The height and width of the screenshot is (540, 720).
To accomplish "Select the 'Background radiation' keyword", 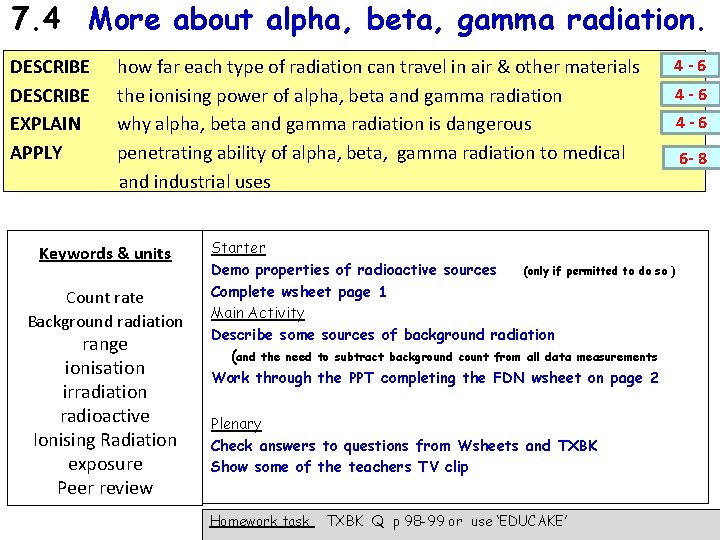I will 105,321.
